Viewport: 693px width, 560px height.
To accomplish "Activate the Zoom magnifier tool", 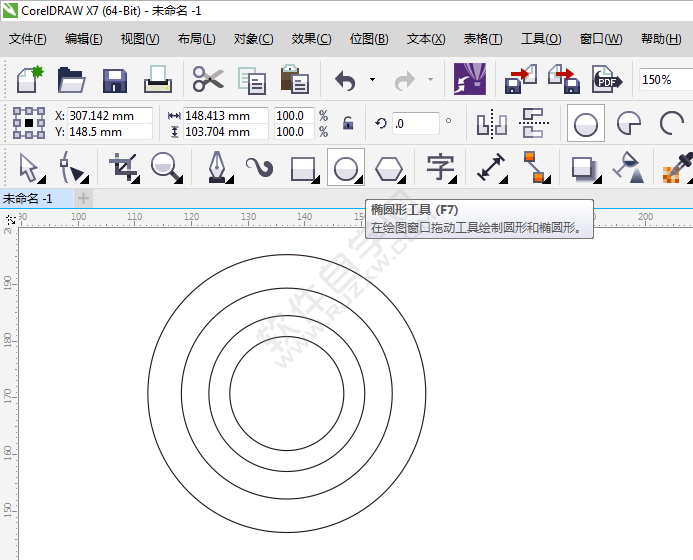I will pos(166,167).
